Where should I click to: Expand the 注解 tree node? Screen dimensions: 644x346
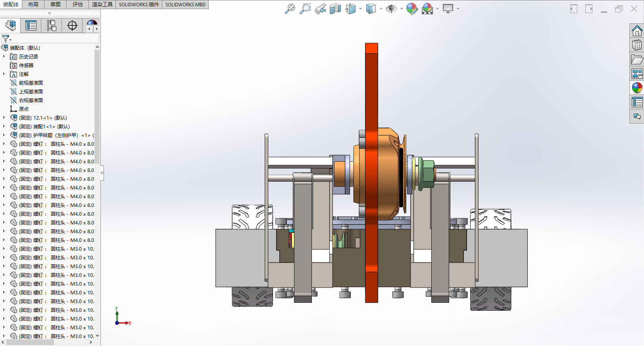4,74
